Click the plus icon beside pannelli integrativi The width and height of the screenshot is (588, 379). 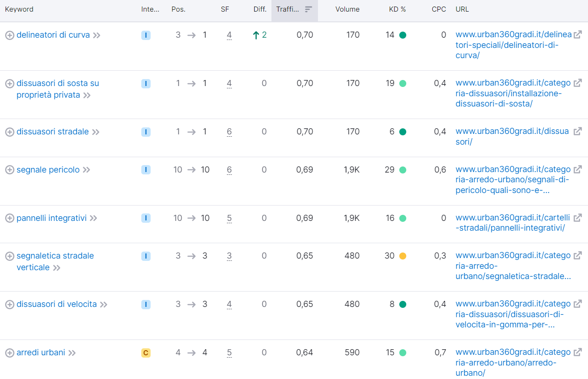pyautogui.click(x=9, y=219)
